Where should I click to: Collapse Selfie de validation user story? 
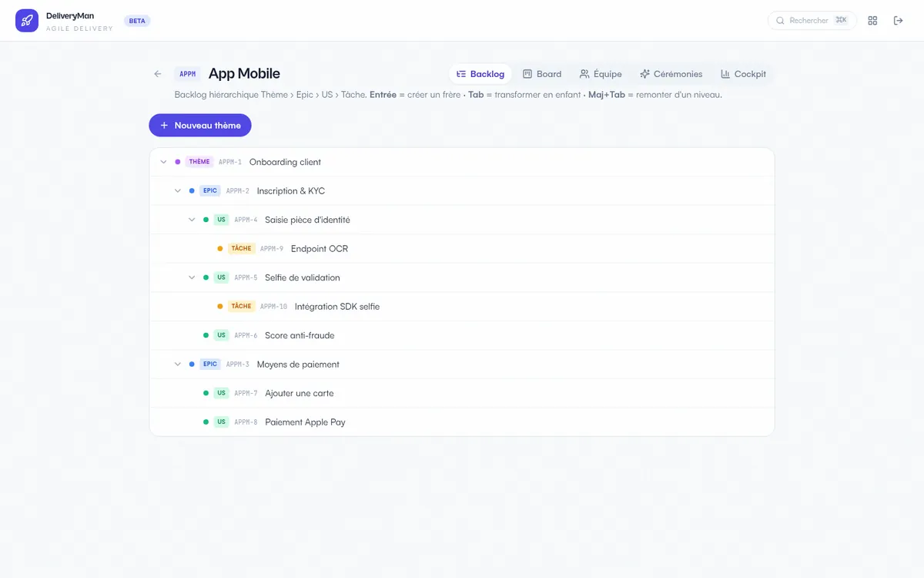[192, 277]
